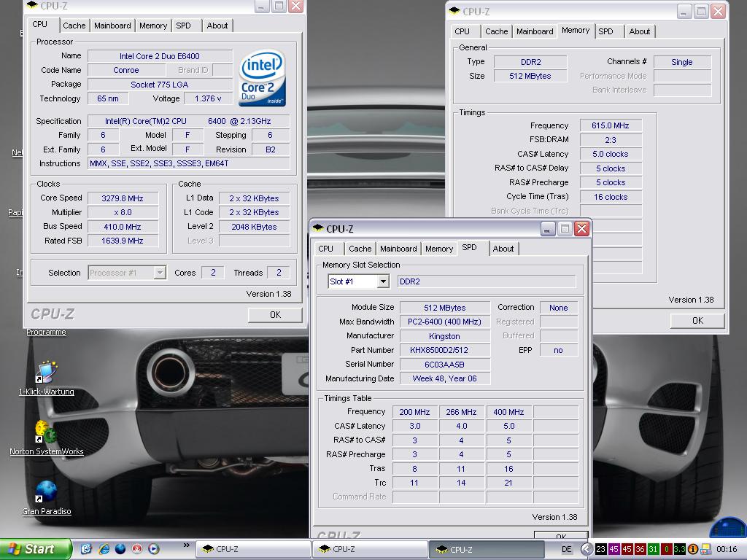Click the DE language indicator in taskbar
Viewport: 747px width, 560px height.
568,549
